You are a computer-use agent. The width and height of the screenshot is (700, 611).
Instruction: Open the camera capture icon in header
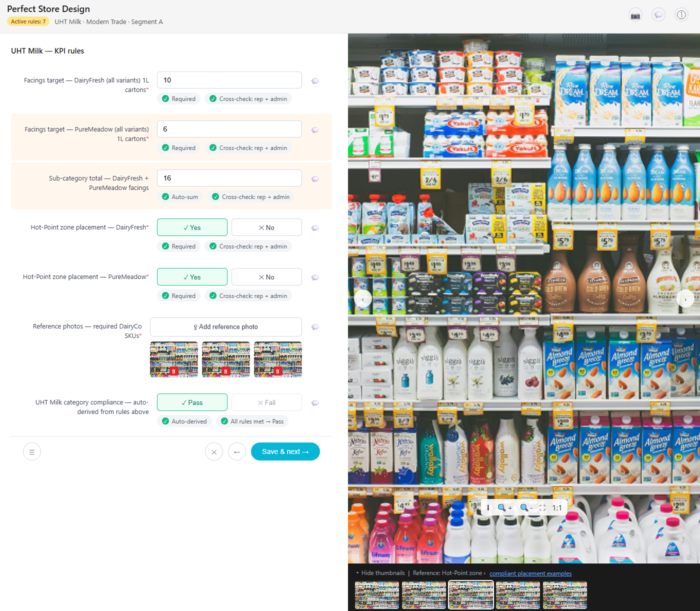[635, 15]
